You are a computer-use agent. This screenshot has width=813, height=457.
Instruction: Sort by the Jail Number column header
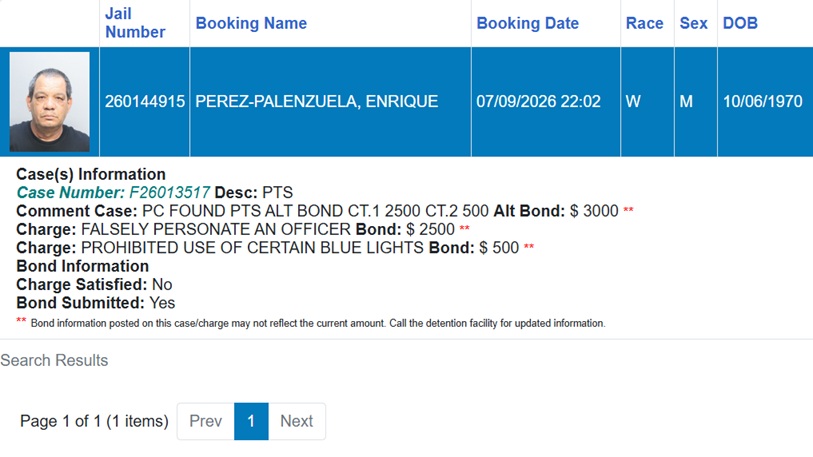[x=135, y=23]
